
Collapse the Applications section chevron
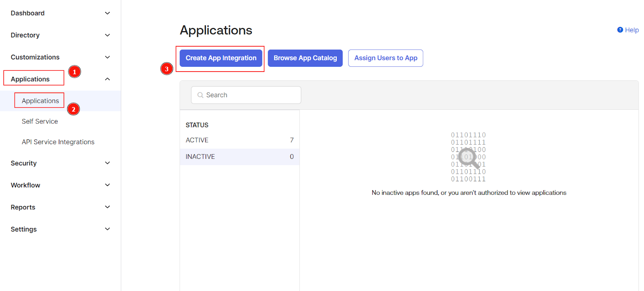(x=107, y=79)
